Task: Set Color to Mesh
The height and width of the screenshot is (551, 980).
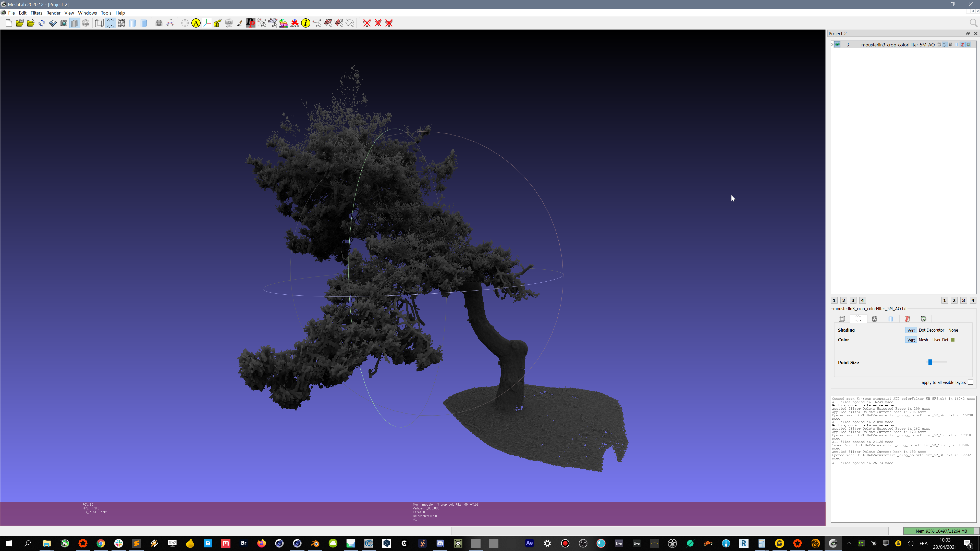Action: point(923,340)
